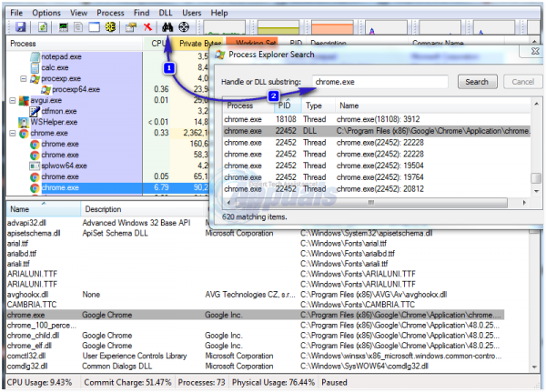Click the Chrome icon on the highlighted chrome.exe row

(35, 187)
